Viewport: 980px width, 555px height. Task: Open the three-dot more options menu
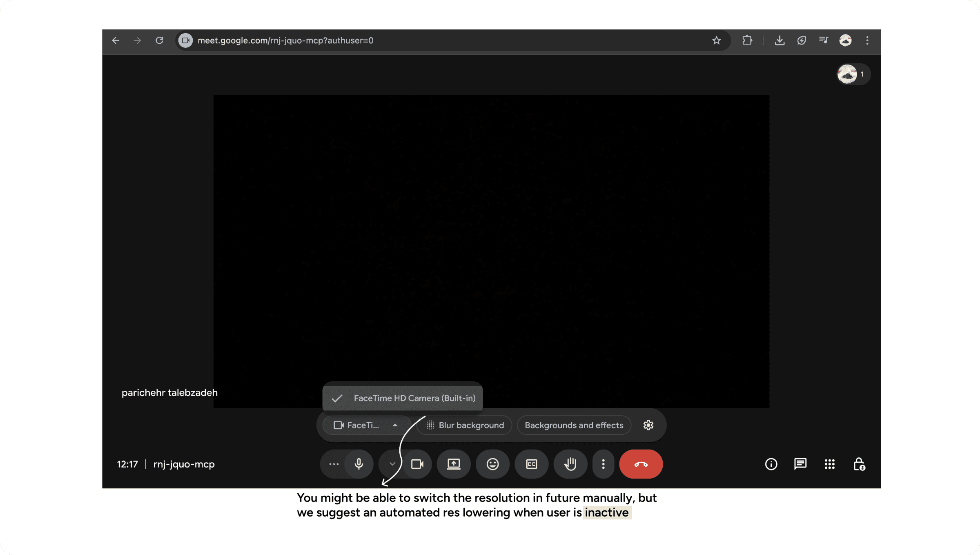click(x=603, y=464)
